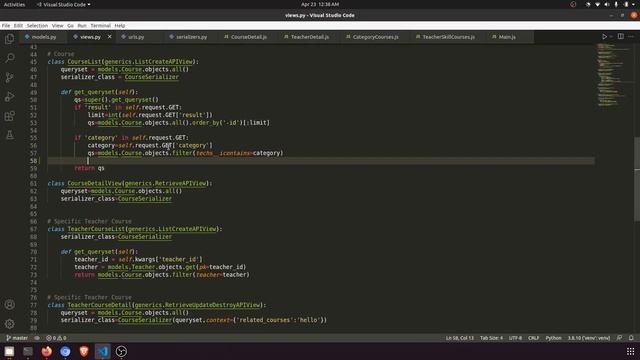Open editor More Actions ellipsis
Screen dimensions: 640x360
[x=631, y=37]
